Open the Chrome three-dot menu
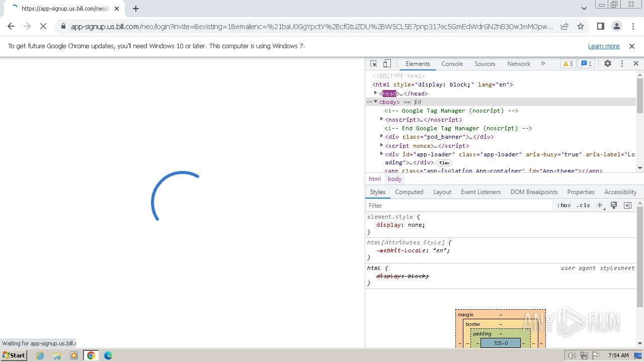The width and height of the screenshot is (644, 362). 633,26
